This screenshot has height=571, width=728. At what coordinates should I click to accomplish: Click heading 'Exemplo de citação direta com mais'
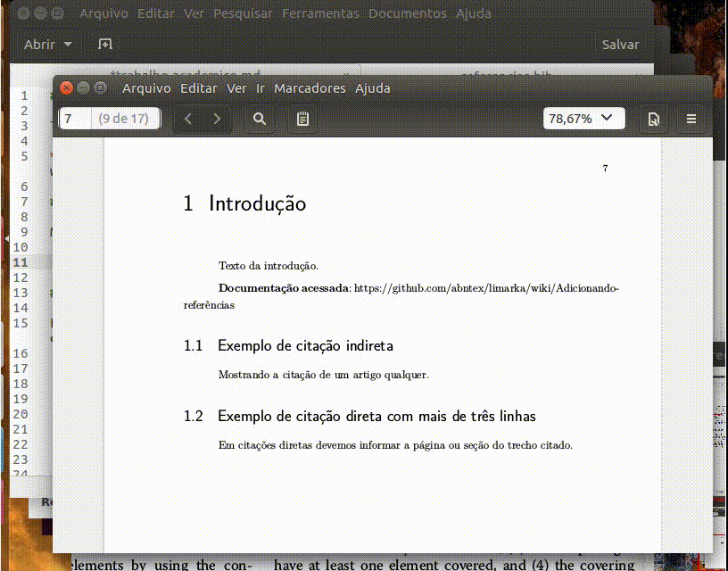click(x=376, y=416)
